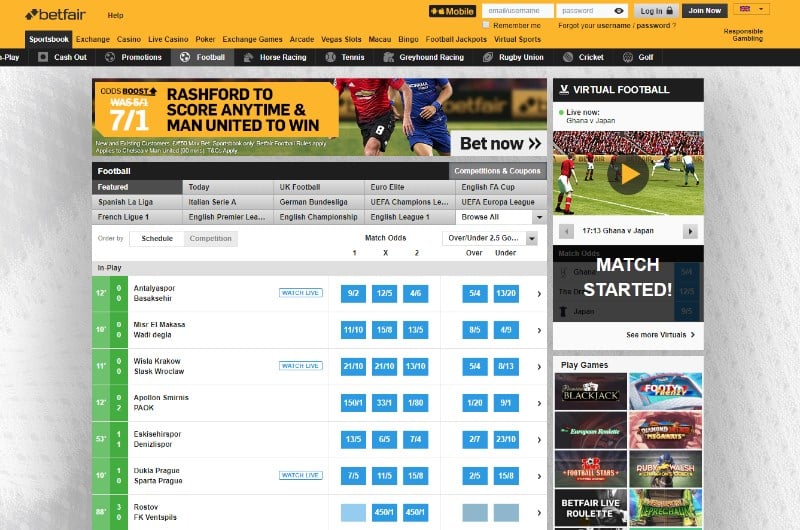Viewport: 800px width, 530px height.
Task: Click the Greyhound Racing icon
Action: click(x=389, y=57)
